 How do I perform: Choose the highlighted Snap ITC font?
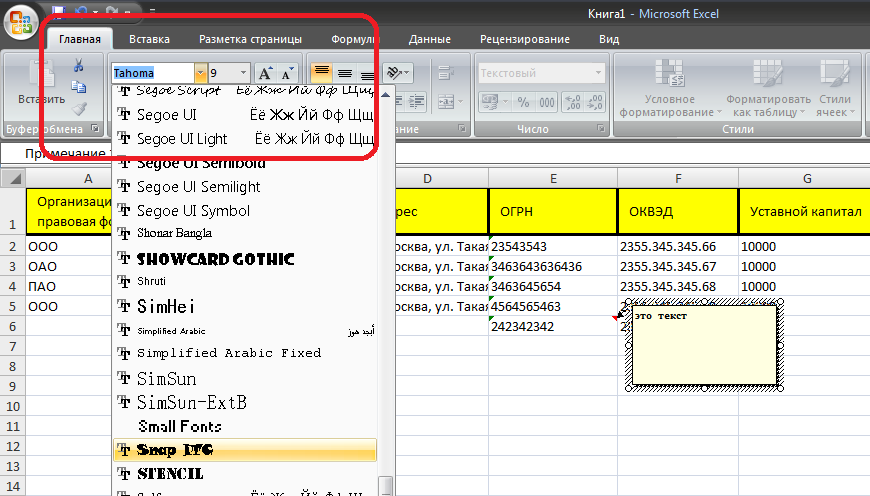(245, 450)
